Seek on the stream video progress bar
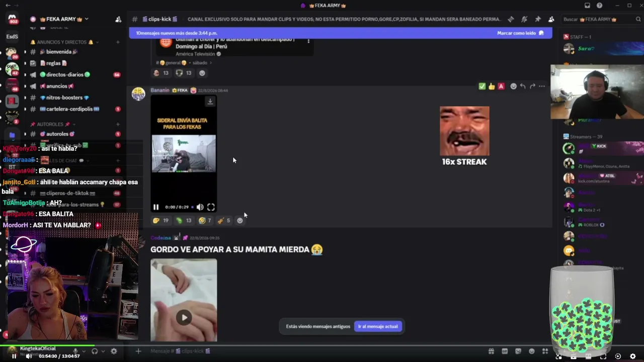The width and height of the screenshot is (644, 362). pyautogui.click(x=322, y=345)
